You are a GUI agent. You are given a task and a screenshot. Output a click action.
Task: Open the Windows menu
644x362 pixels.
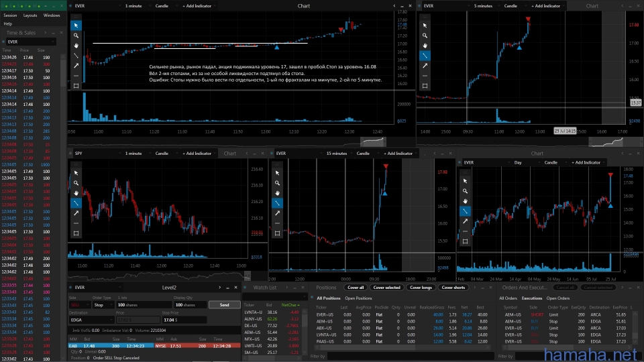(x=52, y=15)
